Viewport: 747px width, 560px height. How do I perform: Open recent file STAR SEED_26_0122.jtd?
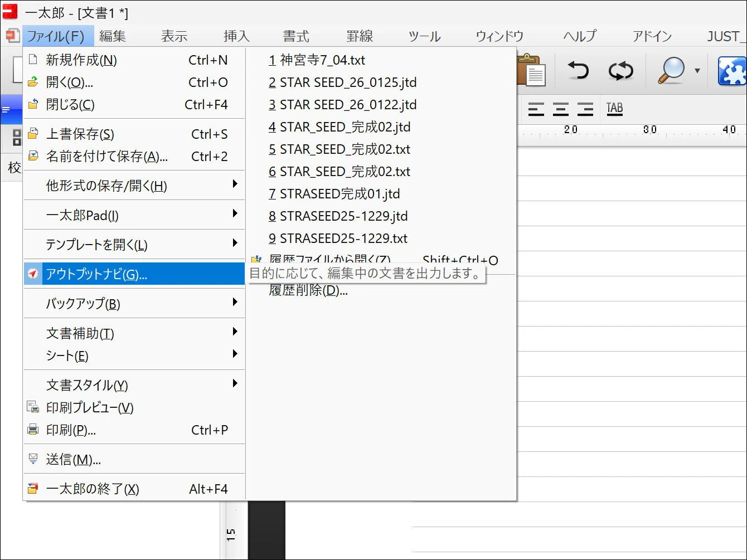(x=381, y=104)
